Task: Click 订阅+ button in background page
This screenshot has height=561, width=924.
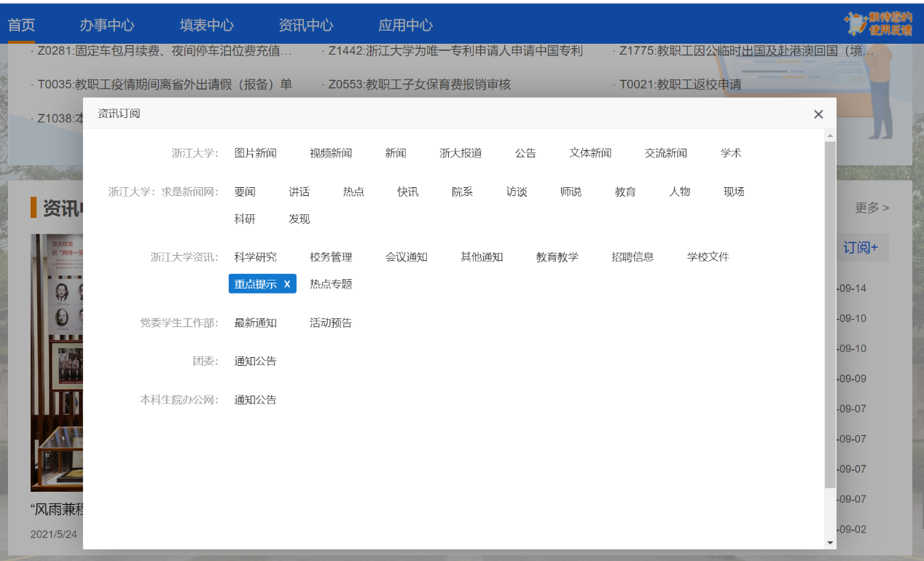Action: 862,248
